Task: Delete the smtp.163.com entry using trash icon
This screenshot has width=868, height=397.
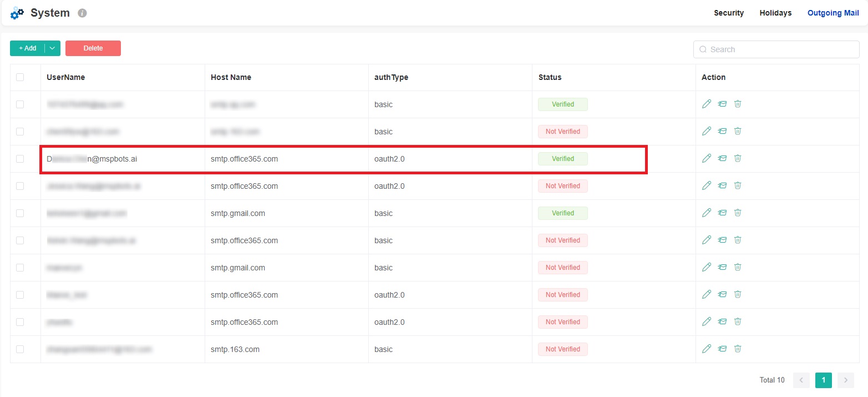Action: [738, 349]
